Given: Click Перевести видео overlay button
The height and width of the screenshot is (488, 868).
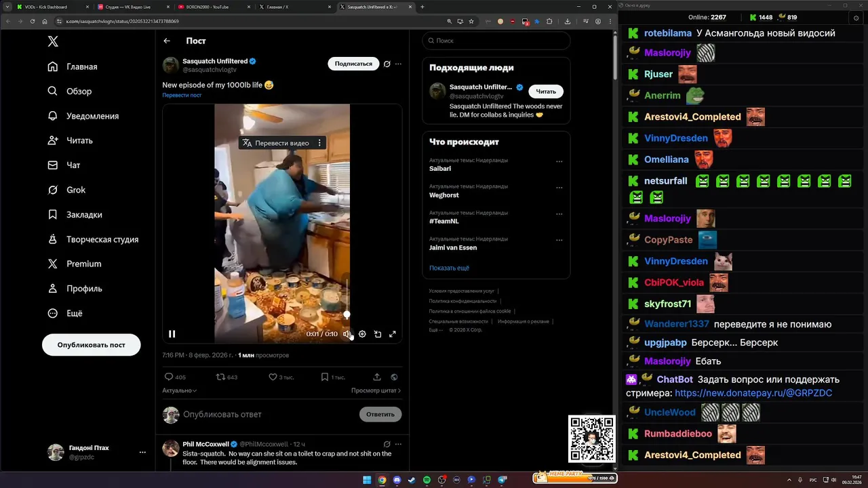Looking at the screenshot, I should (x=275, y=143).
